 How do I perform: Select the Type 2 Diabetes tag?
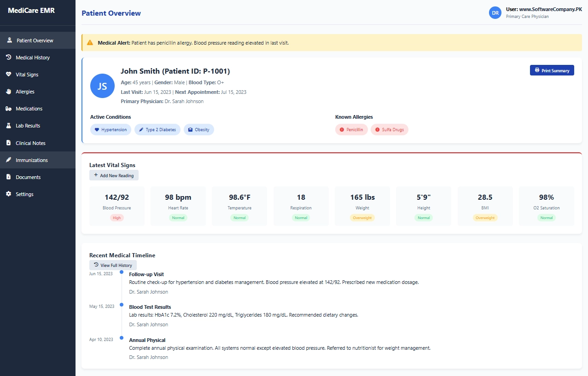pyautogui.click(x=157, y=130)
